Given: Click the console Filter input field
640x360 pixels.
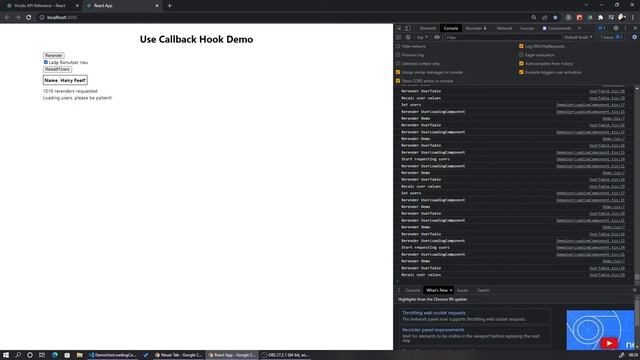Looking at the screenshot, I should tap(502, 37).
